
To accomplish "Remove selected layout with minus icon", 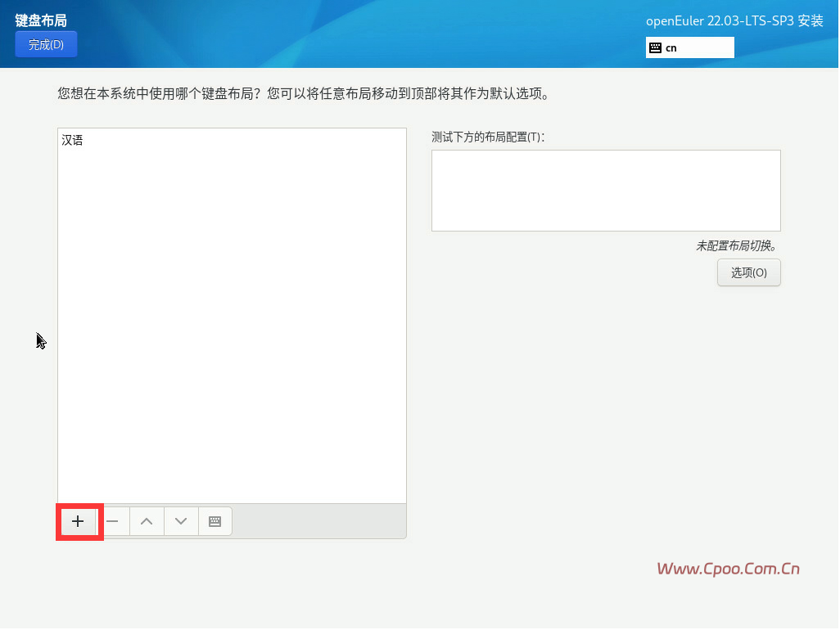I will (x=112, y=521).
